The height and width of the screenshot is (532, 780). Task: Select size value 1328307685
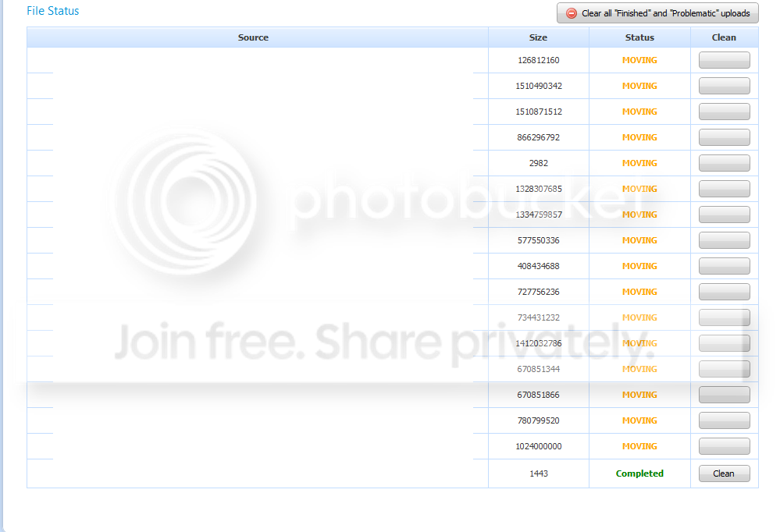538,189
